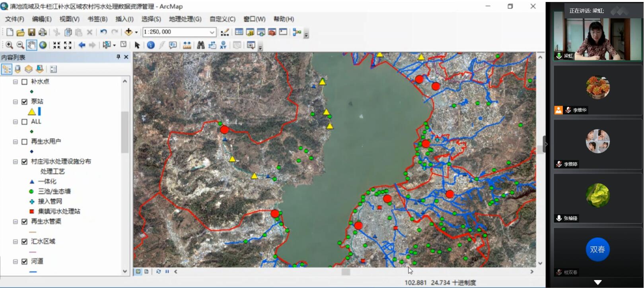Screen dimensions: 644x288
Task: Click the Full Extent globe icon
Action: 43,45
